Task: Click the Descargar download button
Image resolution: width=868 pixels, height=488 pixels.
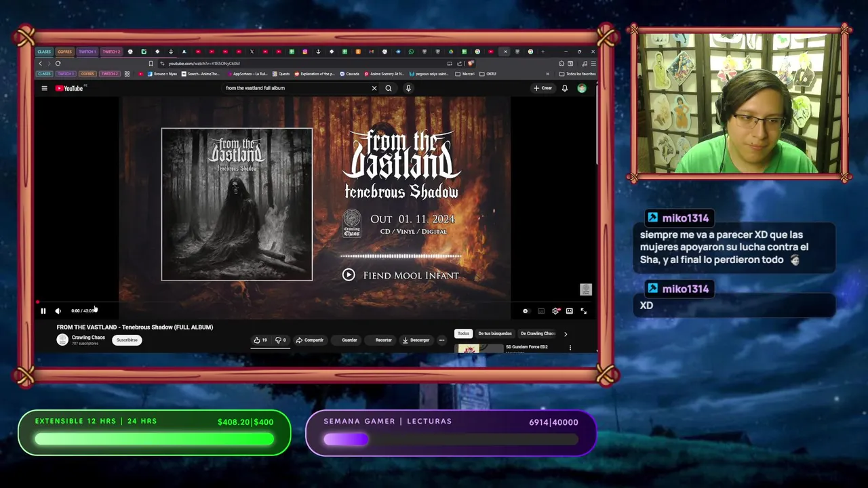Action: 416,340
